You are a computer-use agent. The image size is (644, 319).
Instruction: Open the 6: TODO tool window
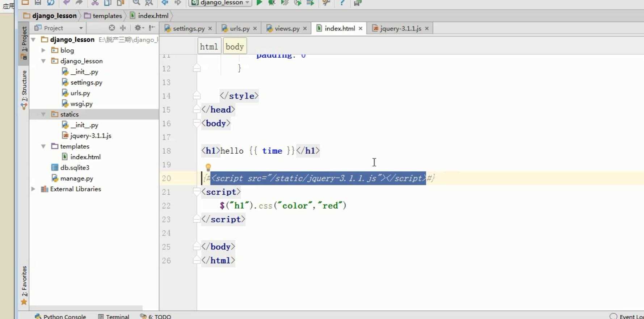[x=155, y=316]
